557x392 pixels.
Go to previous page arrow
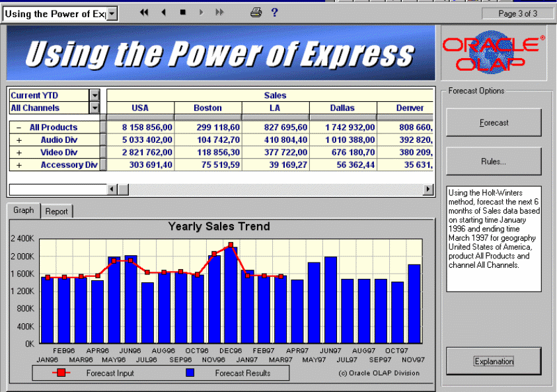pos(163,13)
